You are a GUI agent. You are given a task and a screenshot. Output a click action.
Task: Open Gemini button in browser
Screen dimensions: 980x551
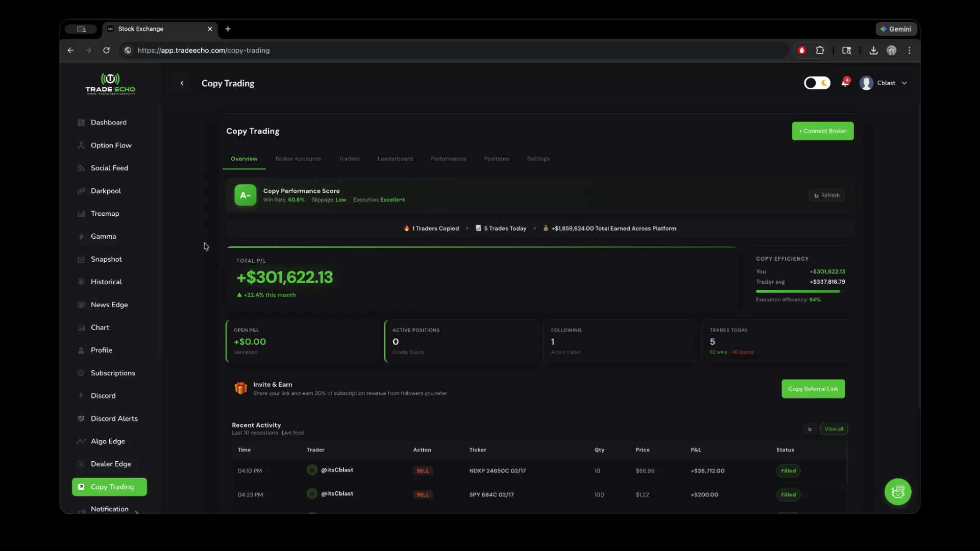pos(896,29)
